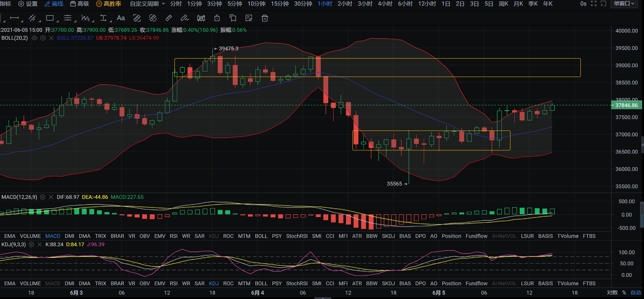Select the Elliott wave drawing tool
This screenshot has width=644, height=299.
click(x=85, y=18)
